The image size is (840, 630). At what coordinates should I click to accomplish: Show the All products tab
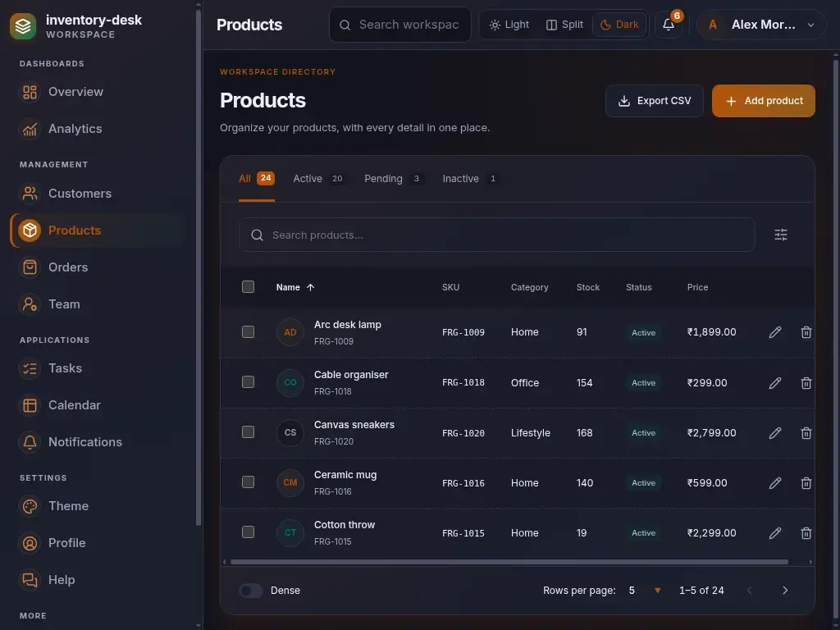[x=257, y=178]
